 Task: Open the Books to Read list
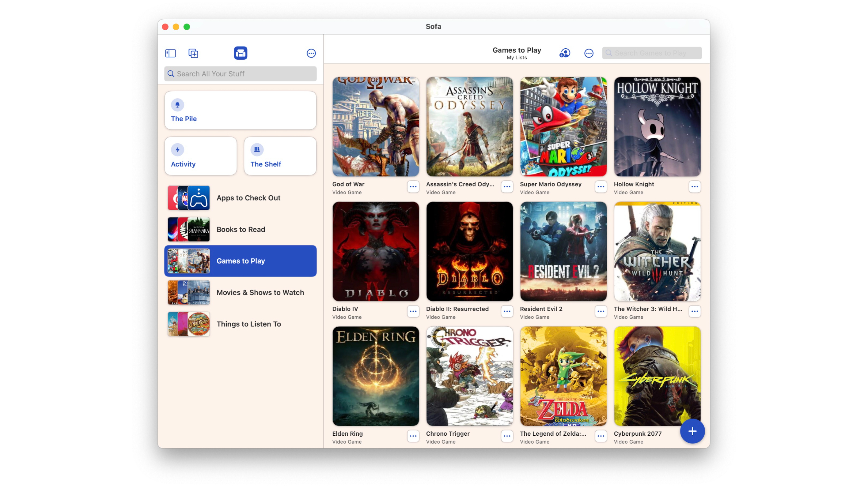[x=241, y=229]
